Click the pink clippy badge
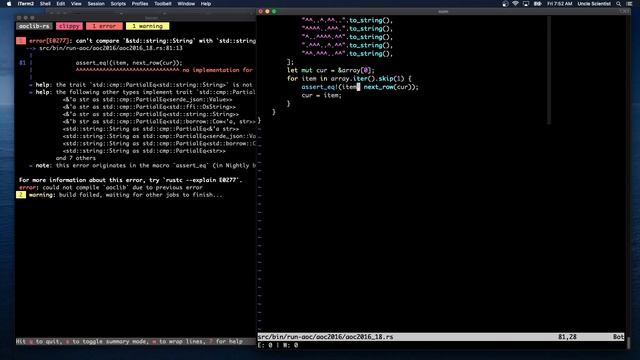 tap(69, 26)
